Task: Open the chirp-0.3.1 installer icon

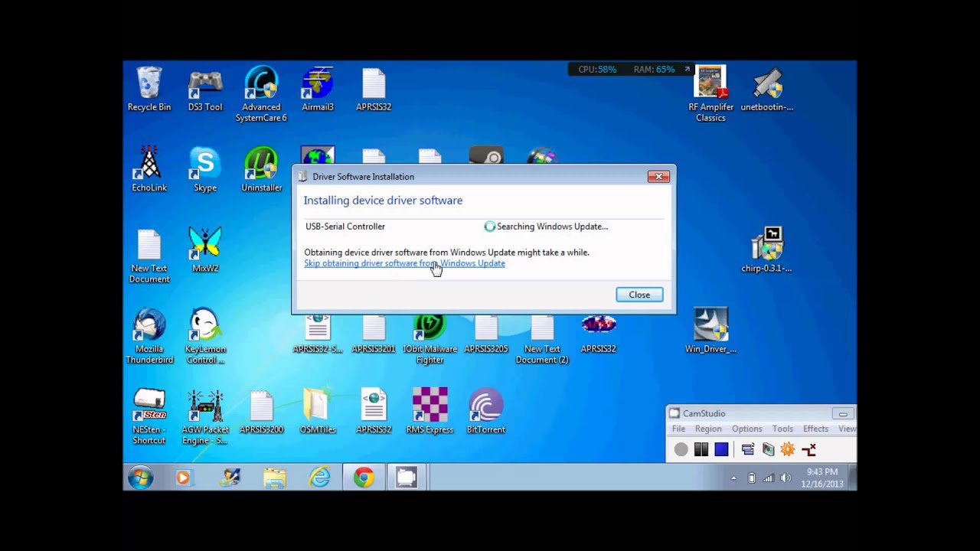Action: 767,250
